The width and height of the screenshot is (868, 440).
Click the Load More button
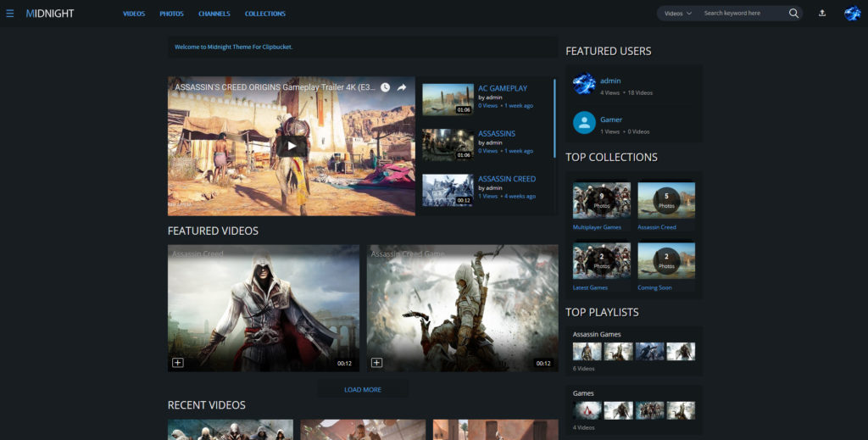[363, 390]
